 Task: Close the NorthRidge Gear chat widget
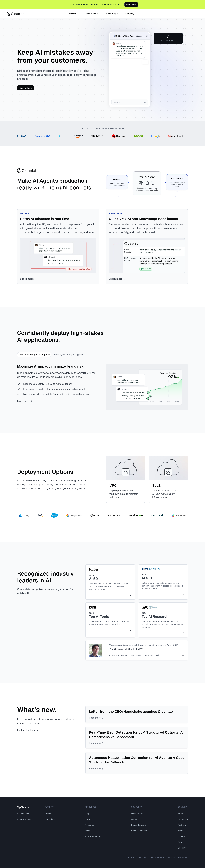pos(147,36)
